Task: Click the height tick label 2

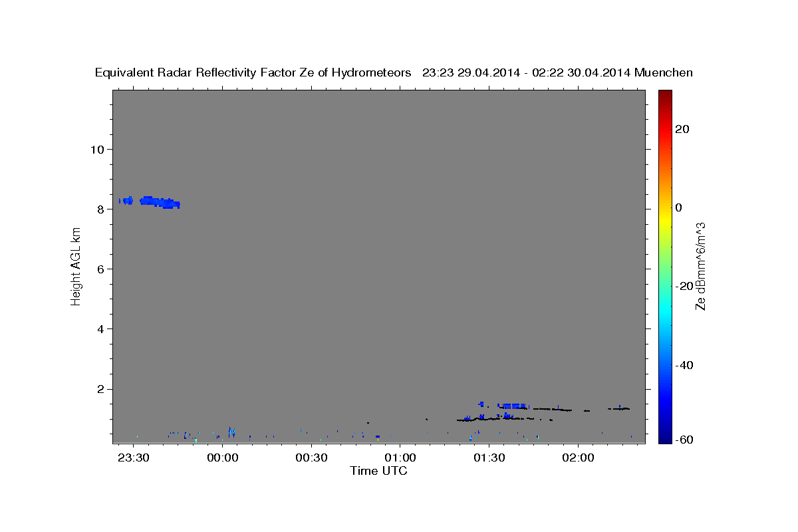Action: 101,389
